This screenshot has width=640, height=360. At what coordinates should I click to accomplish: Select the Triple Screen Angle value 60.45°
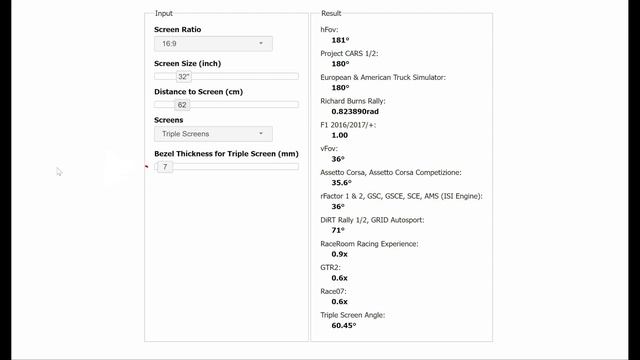344,325
